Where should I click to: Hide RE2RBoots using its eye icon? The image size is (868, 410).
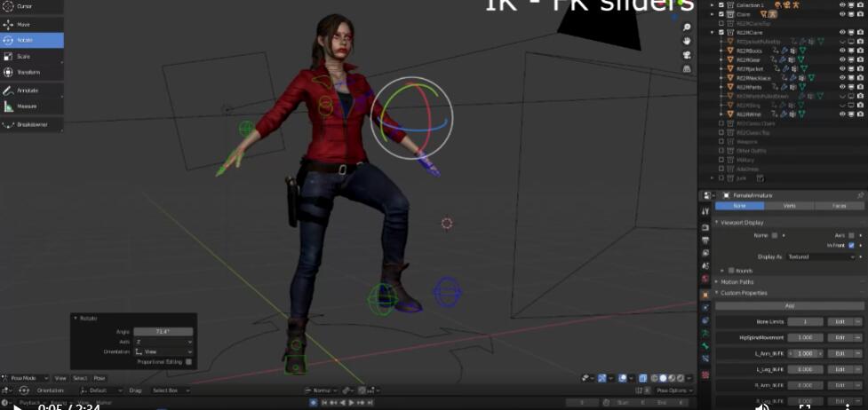click(x=842, y=51)
